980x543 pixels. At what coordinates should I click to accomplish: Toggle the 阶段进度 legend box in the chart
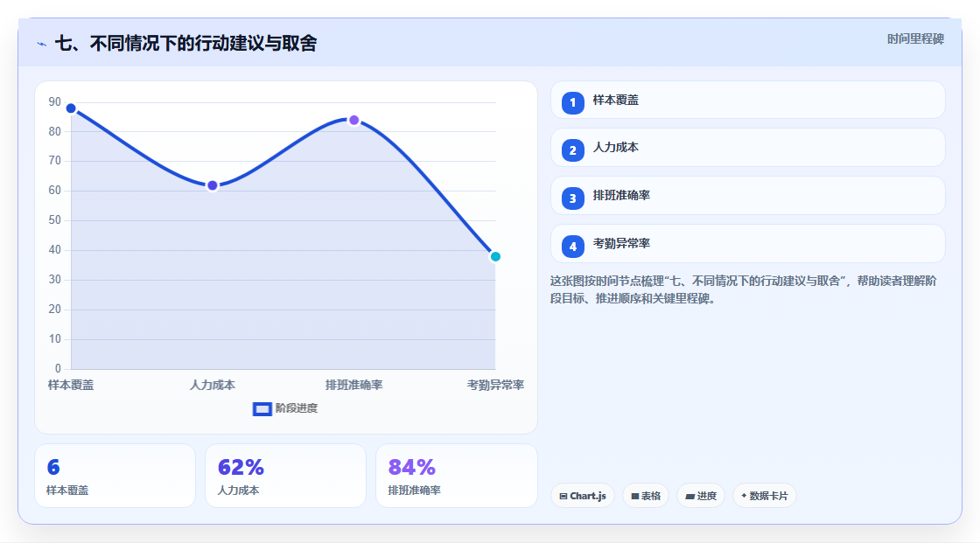coord(262,409)
